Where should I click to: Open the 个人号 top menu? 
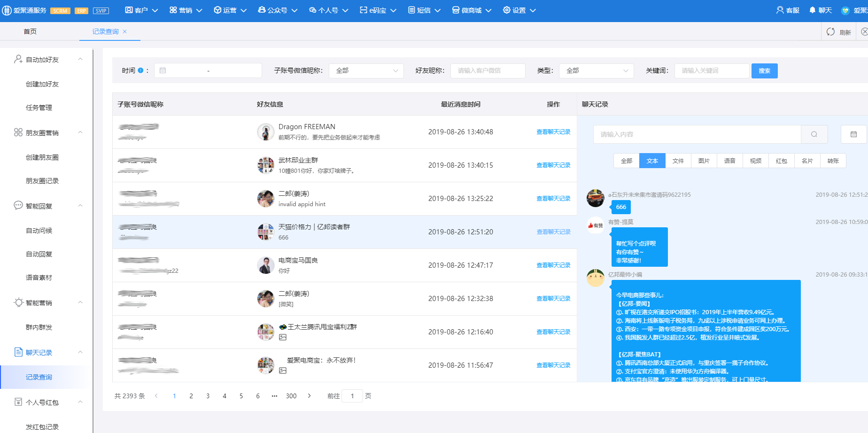[329, 10]
